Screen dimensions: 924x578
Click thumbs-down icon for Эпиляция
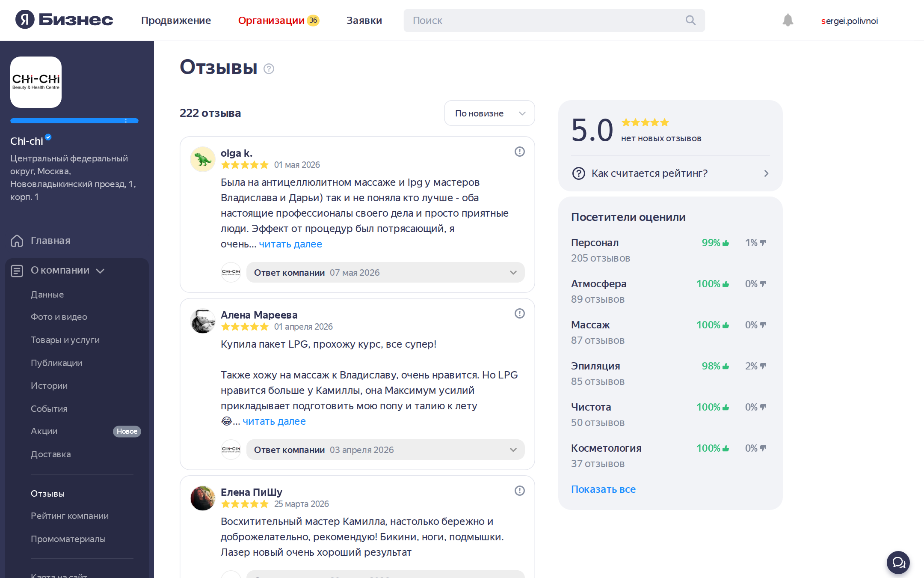(763, 366)
